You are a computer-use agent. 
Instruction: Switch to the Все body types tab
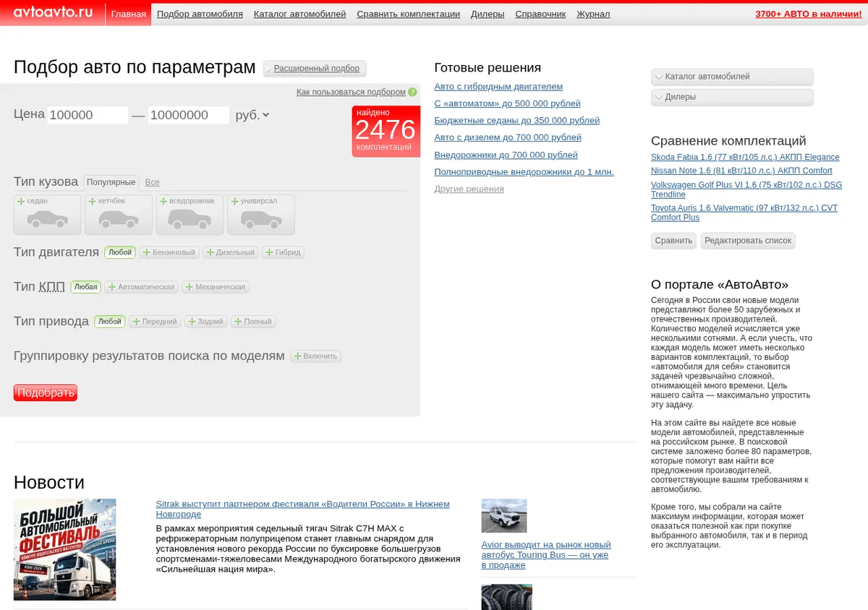click(152, 183)
